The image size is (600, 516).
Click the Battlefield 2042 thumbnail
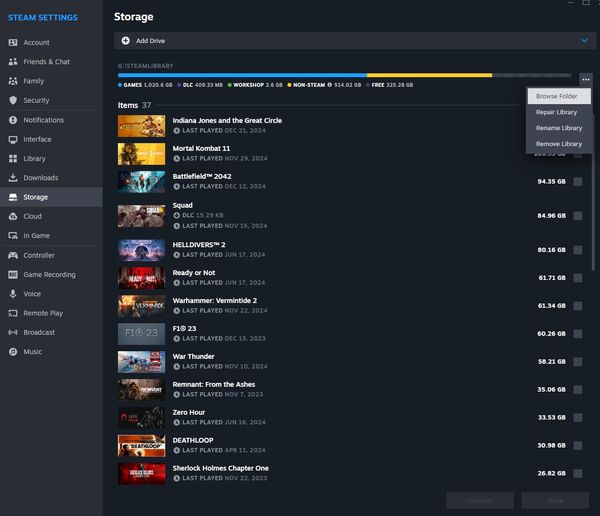click(142, 182)
